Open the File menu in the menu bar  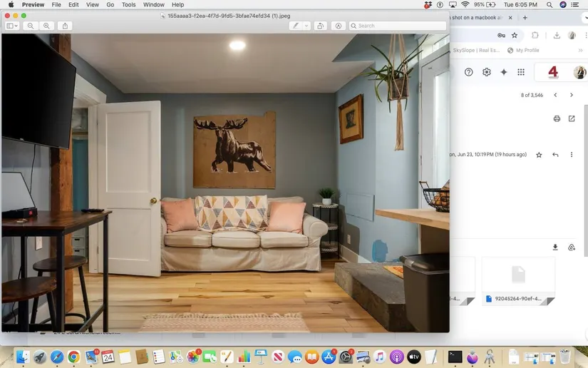[56, 4]
